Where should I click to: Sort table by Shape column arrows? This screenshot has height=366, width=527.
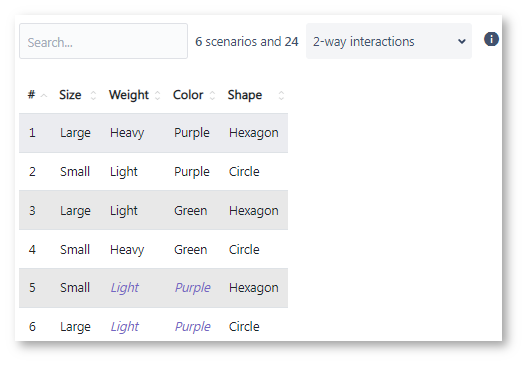[281, 95]
